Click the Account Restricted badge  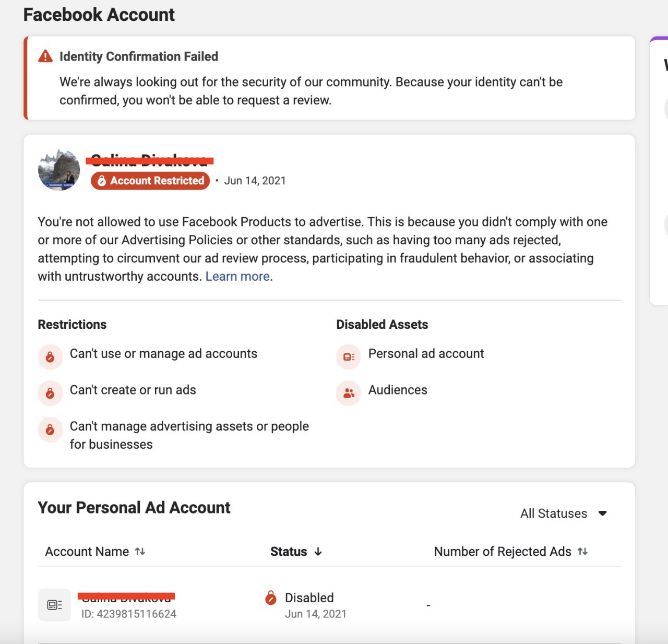150,181
